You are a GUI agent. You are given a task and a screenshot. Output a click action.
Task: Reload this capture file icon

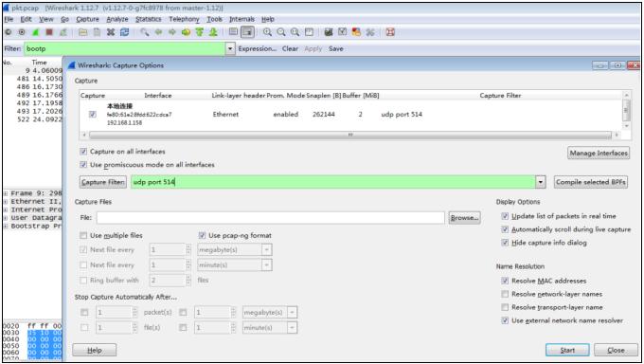click(124, 32)
